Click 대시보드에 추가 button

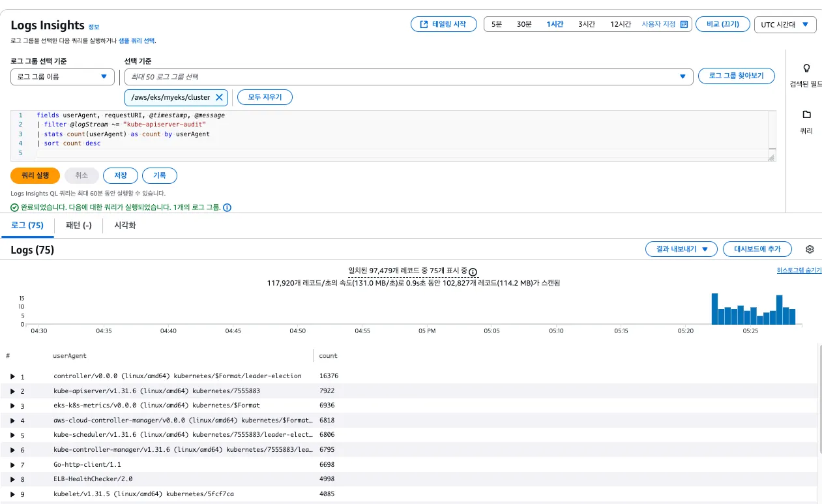coord(757,249)
